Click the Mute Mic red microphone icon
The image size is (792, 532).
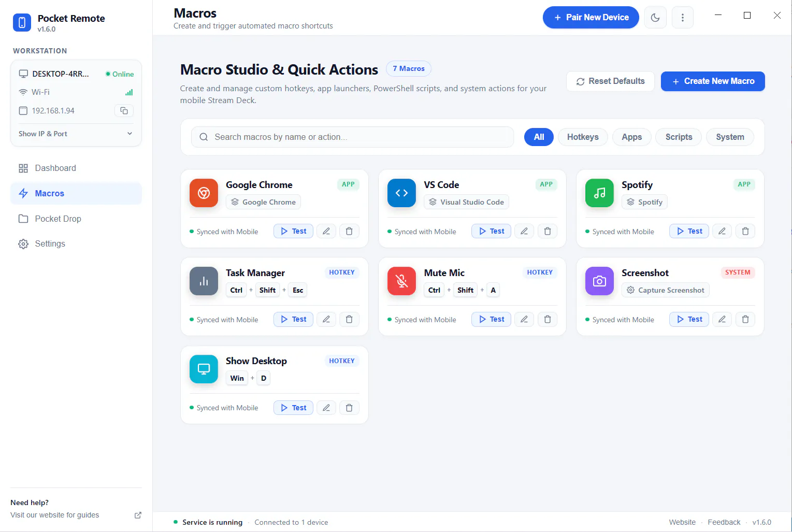[401, 281]
